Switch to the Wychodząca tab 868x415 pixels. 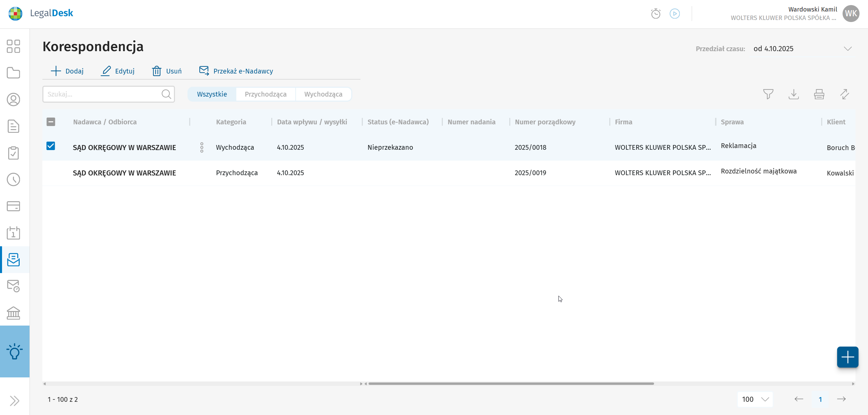pos(323,94)
